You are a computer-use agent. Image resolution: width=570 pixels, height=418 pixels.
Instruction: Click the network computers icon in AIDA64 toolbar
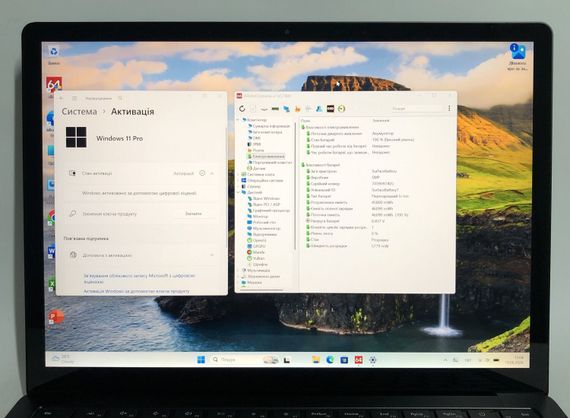pyautogui.click(x=286, y=109)
